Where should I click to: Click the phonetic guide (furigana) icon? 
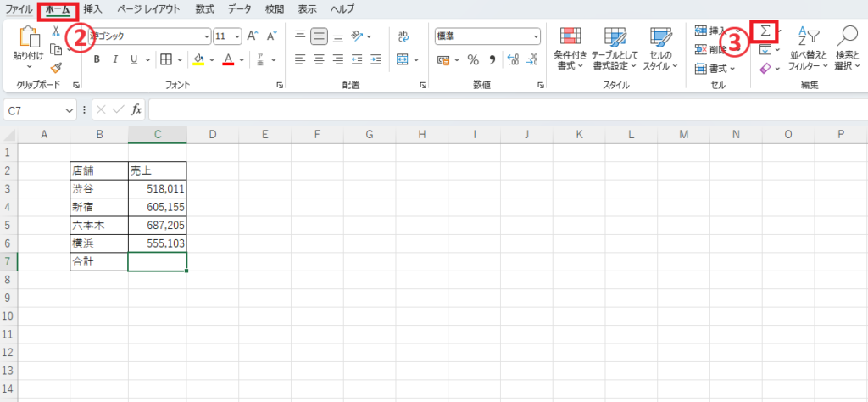click(x=260, y=59)
